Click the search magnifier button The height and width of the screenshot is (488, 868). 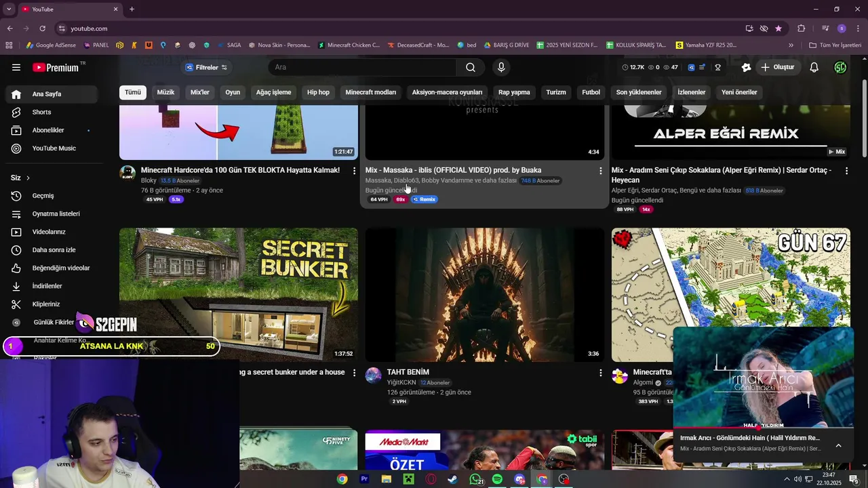471,67
